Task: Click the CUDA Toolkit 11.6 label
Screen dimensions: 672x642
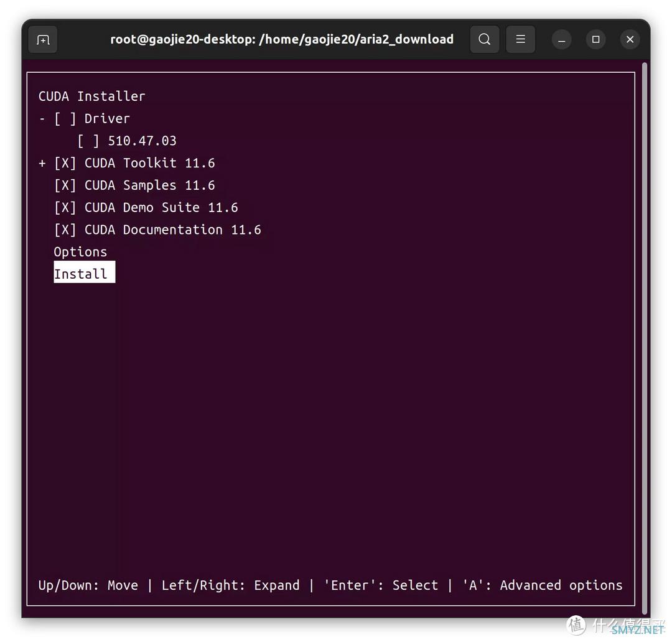Action: pyautogui.click(x=149, y=163)
